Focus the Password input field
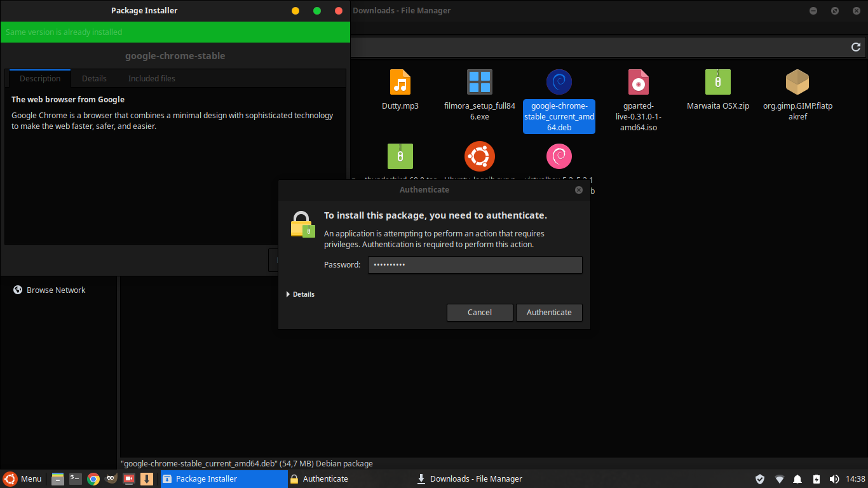 (x=475, y=265)
